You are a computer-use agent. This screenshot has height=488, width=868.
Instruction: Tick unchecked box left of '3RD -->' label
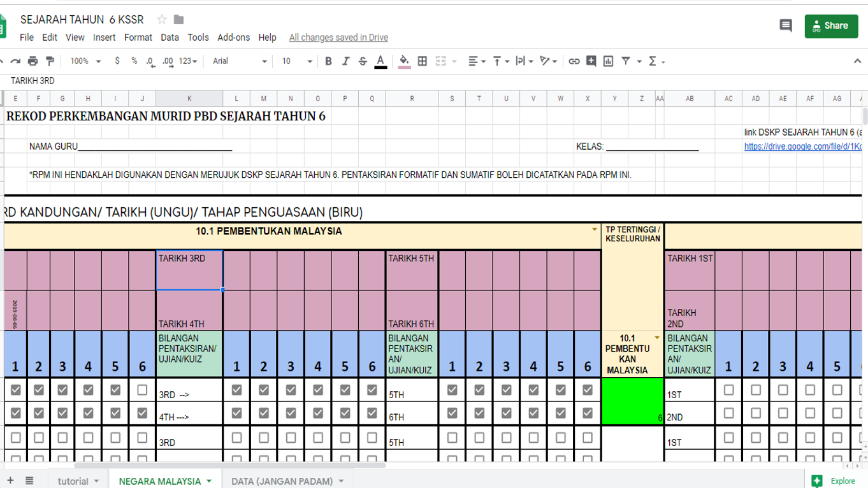(142, 390)
